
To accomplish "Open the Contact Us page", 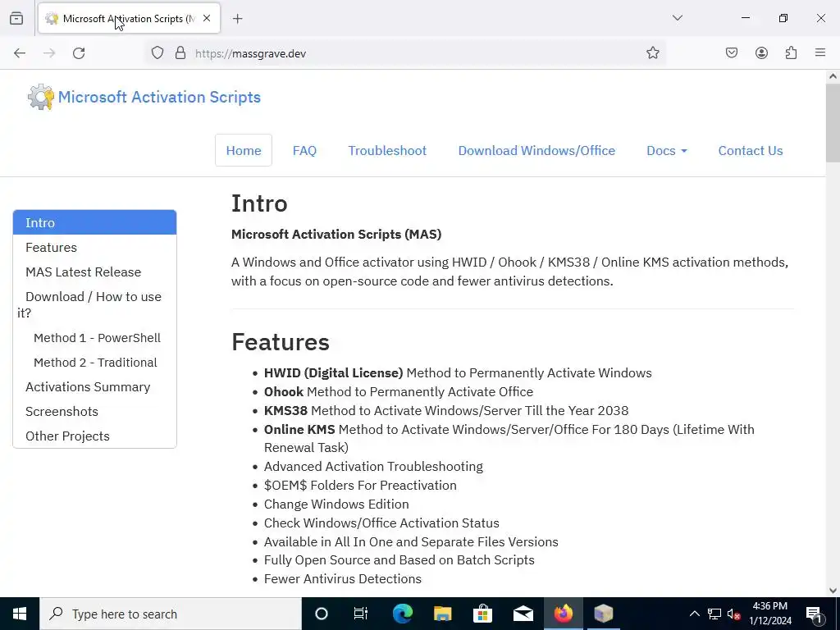I will 751,151.
